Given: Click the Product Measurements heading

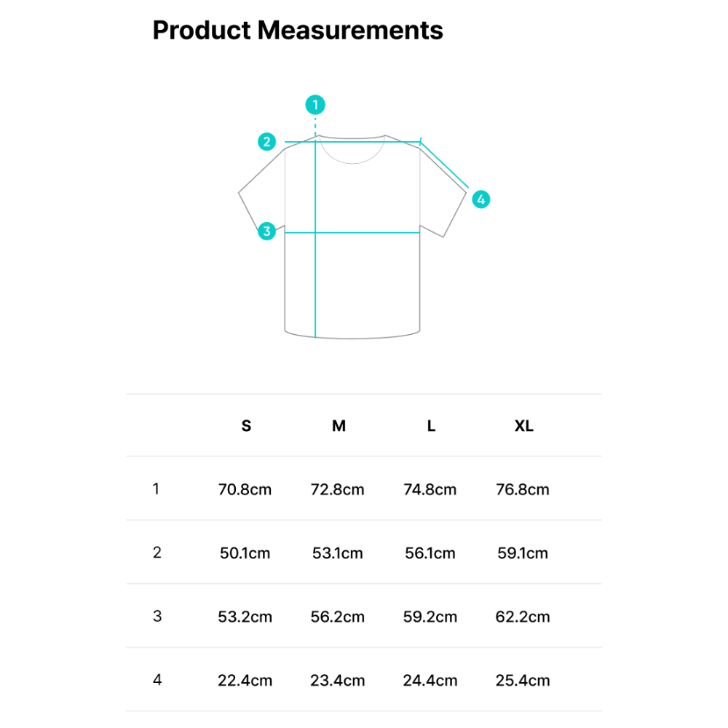Looking at the screenshot, I should click(x=298, y=31).
